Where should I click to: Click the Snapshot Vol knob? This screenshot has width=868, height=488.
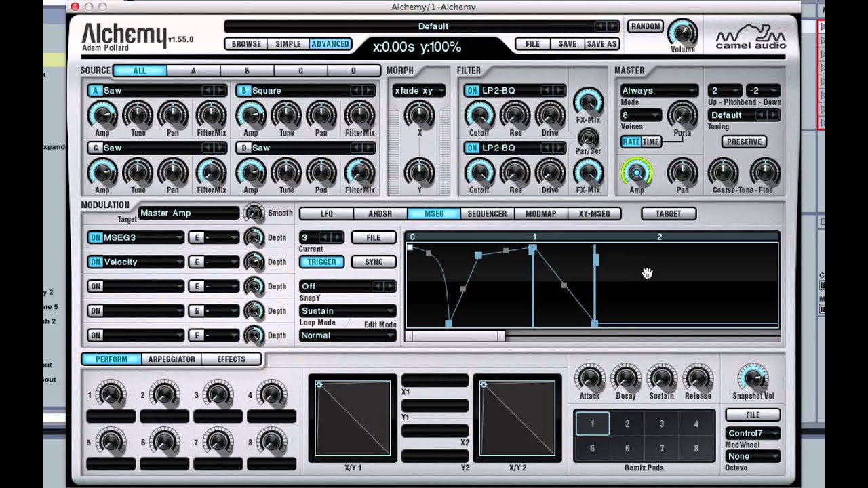(753, 378)
